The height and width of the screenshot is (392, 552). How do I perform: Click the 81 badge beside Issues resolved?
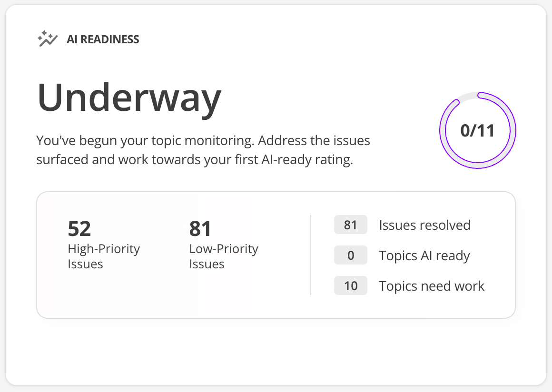click(x=350, y=225)
